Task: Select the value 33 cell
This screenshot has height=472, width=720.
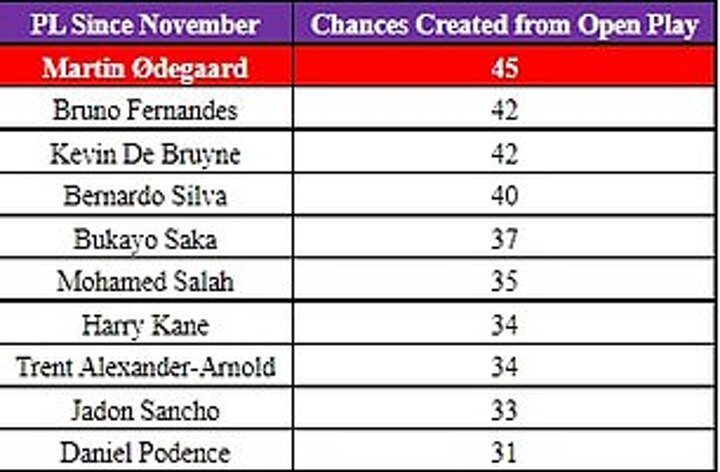Action: coord(505,410)
